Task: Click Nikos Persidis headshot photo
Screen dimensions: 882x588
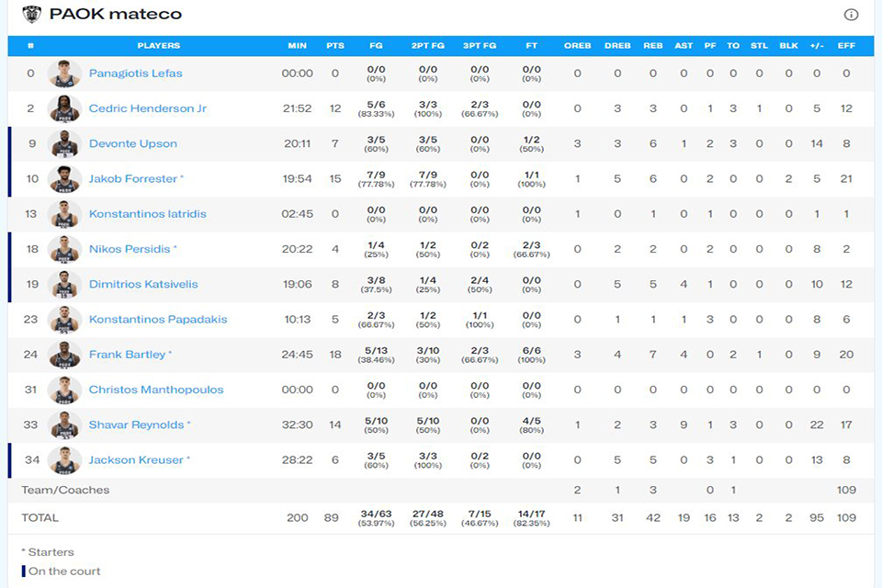Action: point(64,249)
